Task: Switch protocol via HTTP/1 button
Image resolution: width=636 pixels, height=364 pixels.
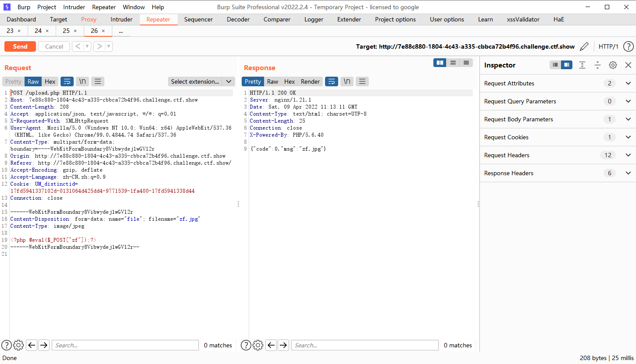Action: 608,46
